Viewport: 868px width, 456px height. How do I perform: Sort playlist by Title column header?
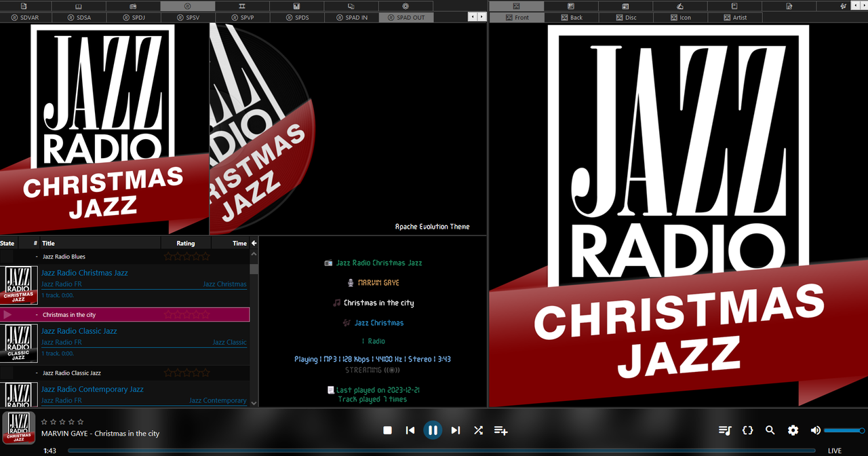click(100, 243)
